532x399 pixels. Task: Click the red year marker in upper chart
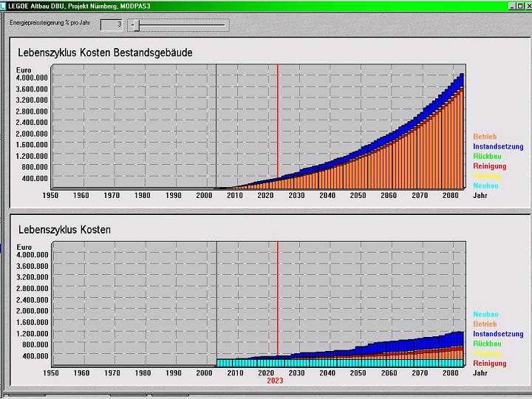(277, 126)
